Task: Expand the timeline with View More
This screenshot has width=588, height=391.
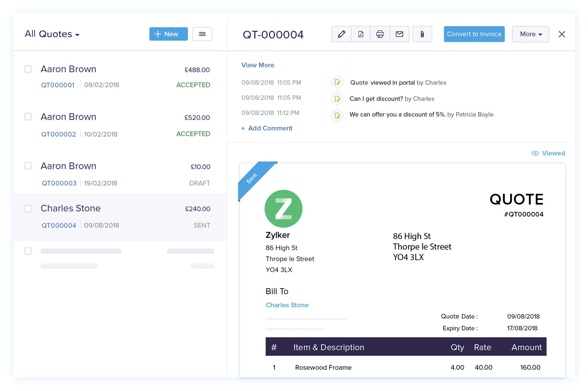Action: [x=258, y=65]
